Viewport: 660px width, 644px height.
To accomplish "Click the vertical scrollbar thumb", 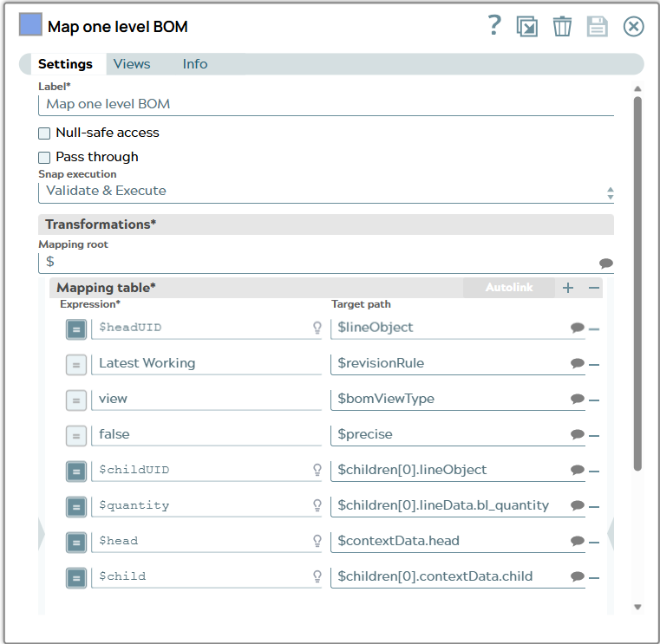I will click(637, 284).
